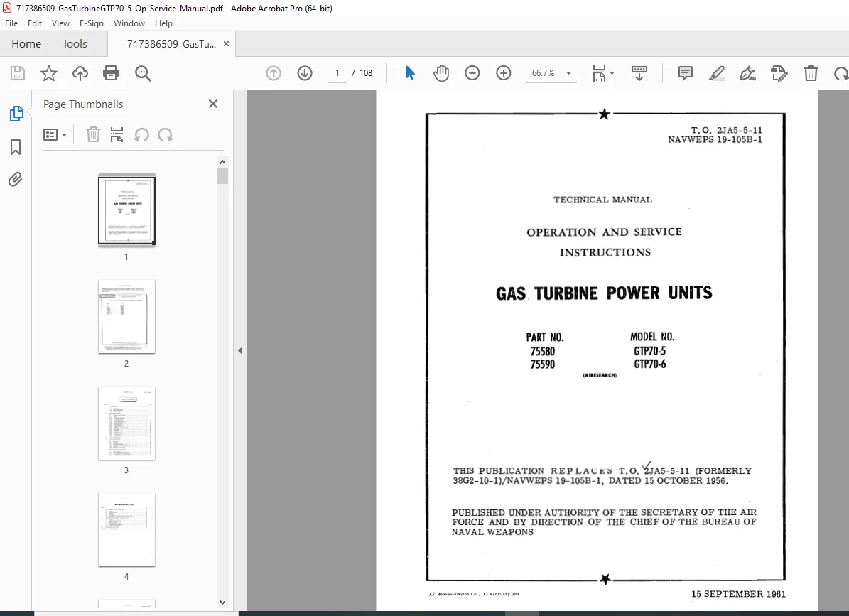Open the Attachments paperclip icon

16,179
